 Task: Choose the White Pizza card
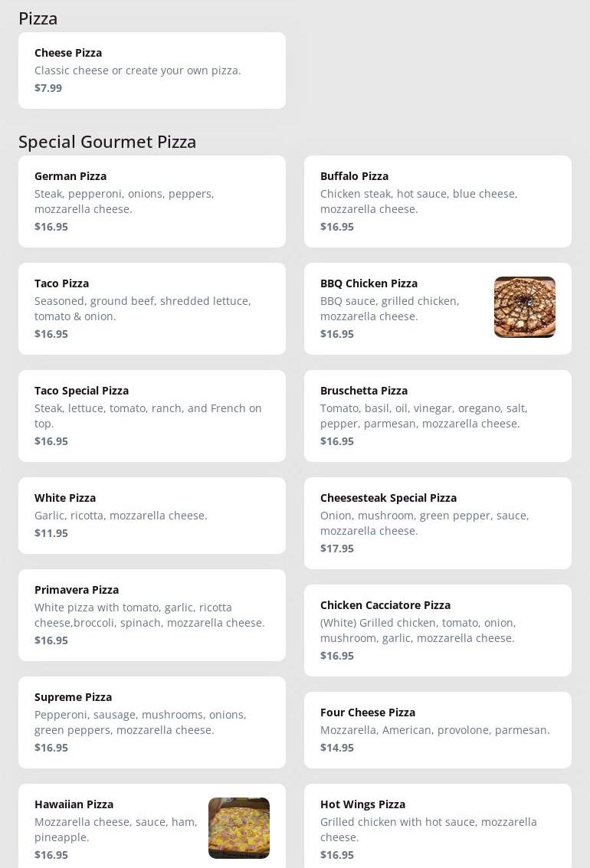152,516
